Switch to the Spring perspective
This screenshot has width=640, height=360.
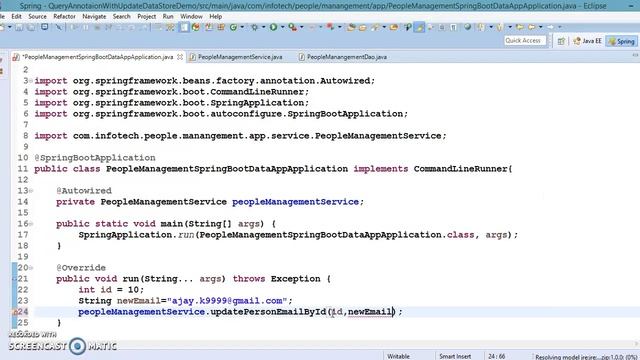pos(622,41)
